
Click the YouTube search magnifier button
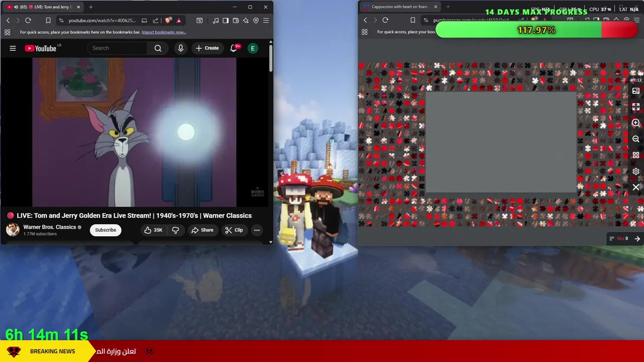(x=158, y=48)
